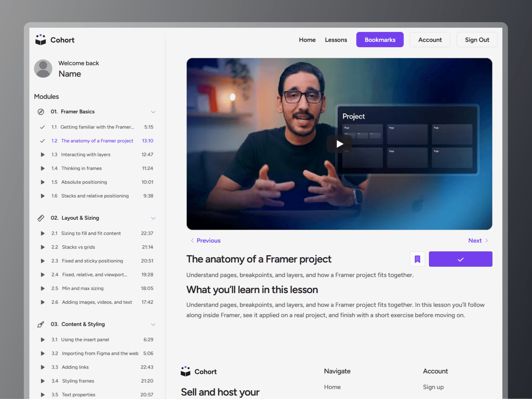Click play icon for Min and max sizing

[43, 288]
